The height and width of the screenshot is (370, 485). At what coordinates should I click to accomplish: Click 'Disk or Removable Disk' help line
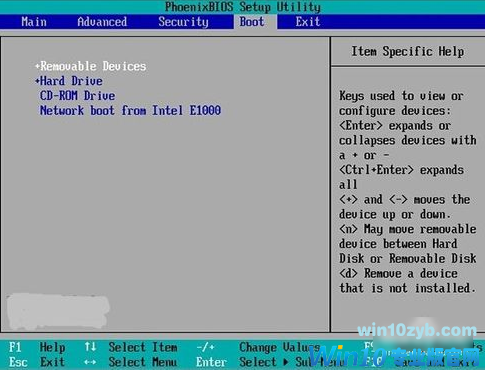pos(408,259)
